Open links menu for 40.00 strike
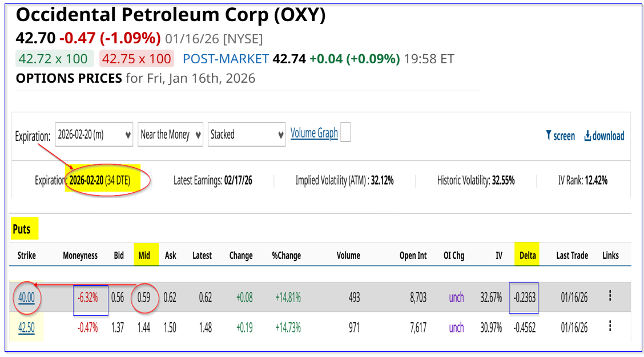The height and width of the screenshot is (357, 644). coord(610,296)
